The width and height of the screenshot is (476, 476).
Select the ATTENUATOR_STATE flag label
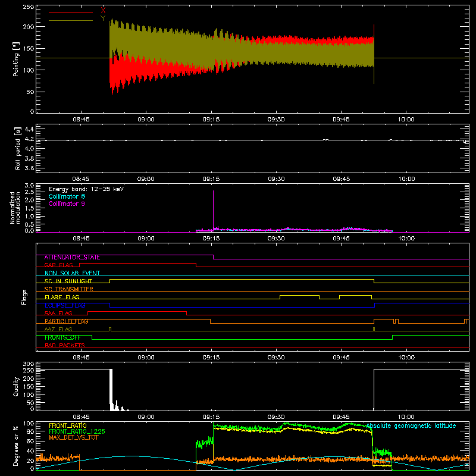72,258
